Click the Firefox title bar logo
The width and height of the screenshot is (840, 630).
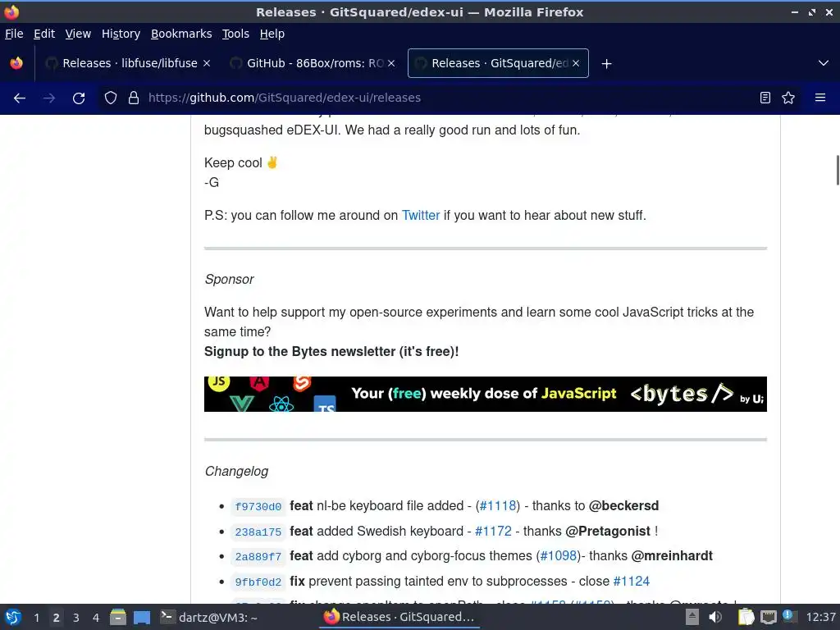(11, 11)
